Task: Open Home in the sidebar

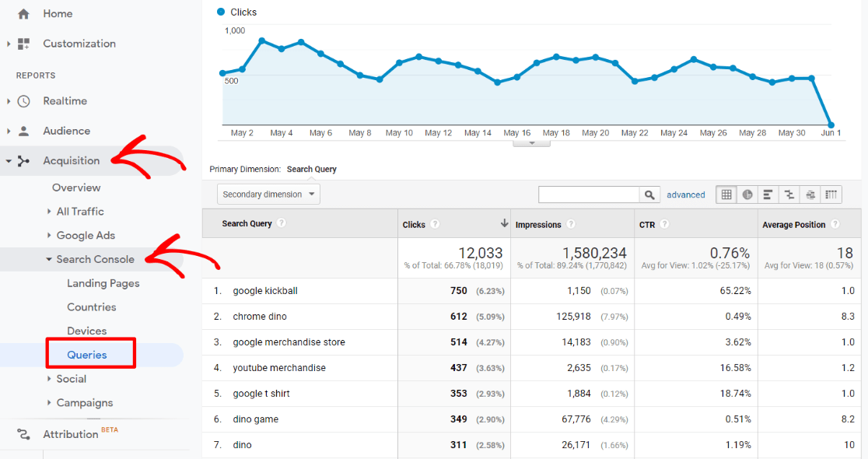Action: 58,14
